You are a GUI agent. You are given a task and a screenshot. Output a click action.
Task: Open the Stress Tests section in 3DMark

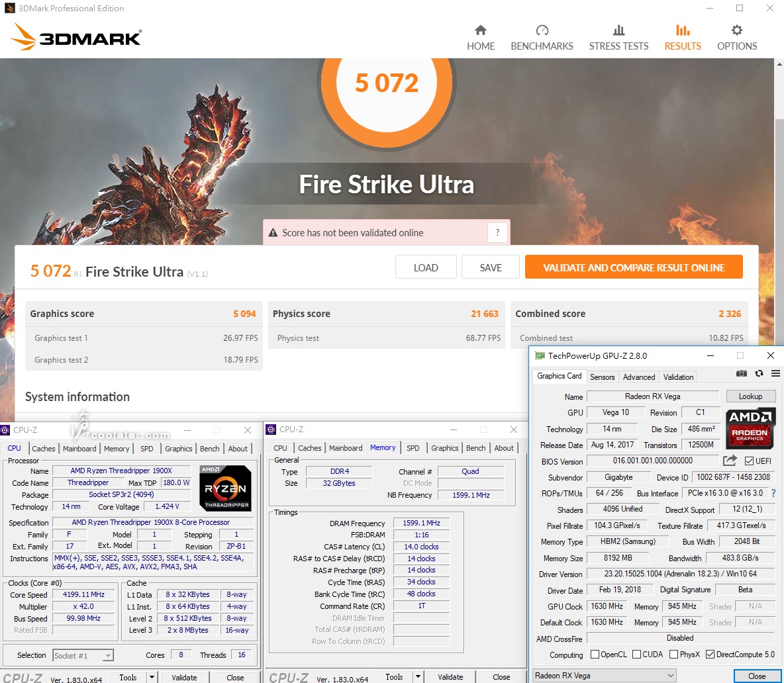coord(618,38)
